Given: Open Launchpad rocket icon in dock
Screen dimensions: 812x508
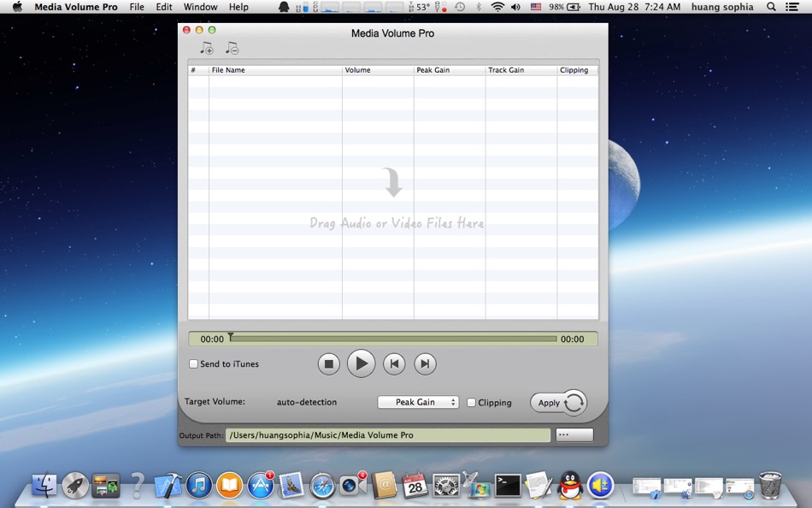Looking at the screenshot, I should coord(75,486).
